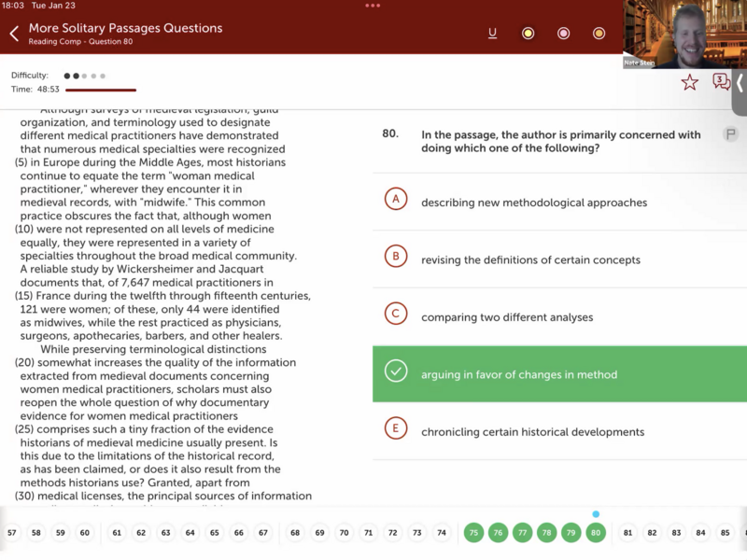Image resolution: width=747 pixels, height=560 pixels.
Task: Open question 79 from bottom navigator
Action: pyautogui.click(x=571, y=533)
